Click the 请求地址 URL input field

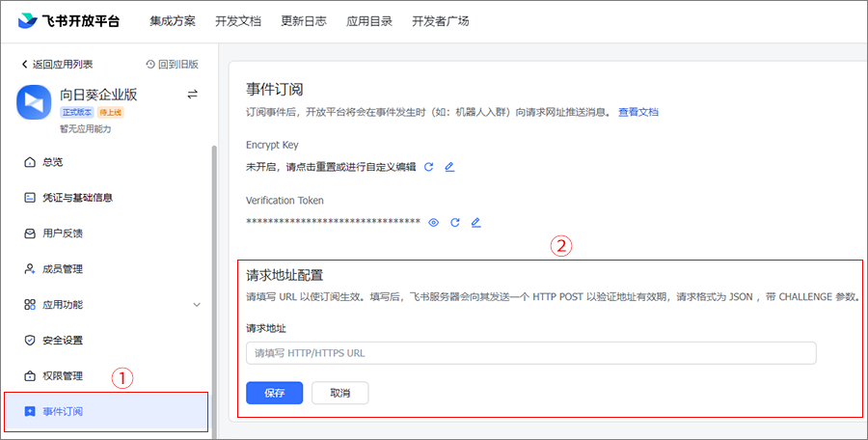click(530, 353)
